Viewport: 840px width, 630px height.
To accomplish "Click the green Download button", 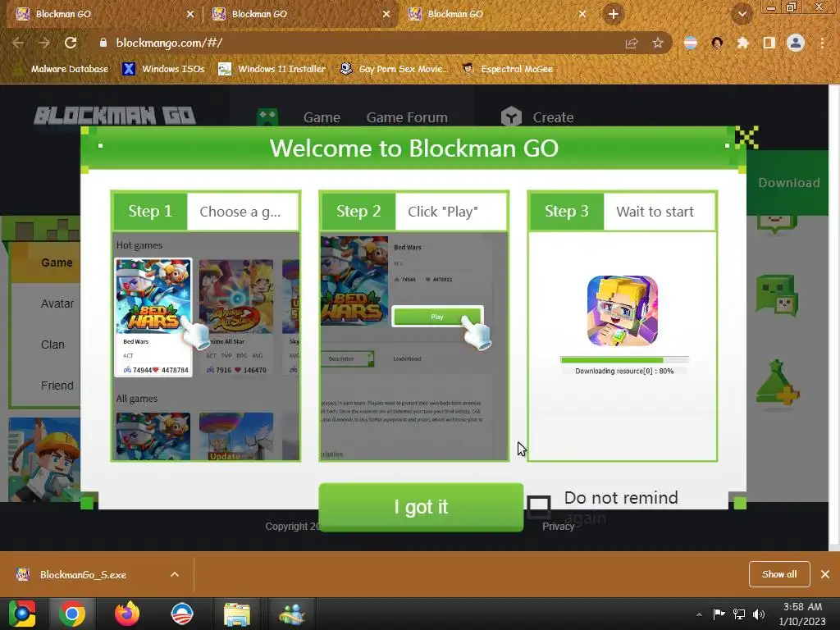I will pos(788,183).
